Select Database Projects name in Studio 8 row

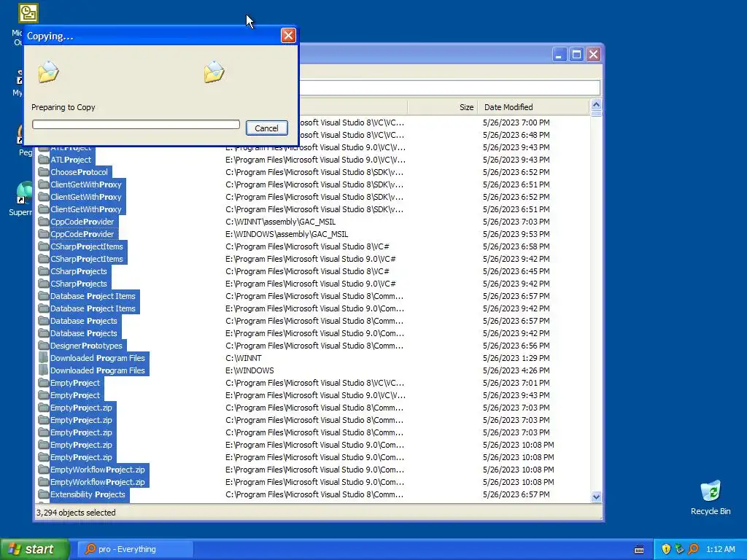coord(84,321)
